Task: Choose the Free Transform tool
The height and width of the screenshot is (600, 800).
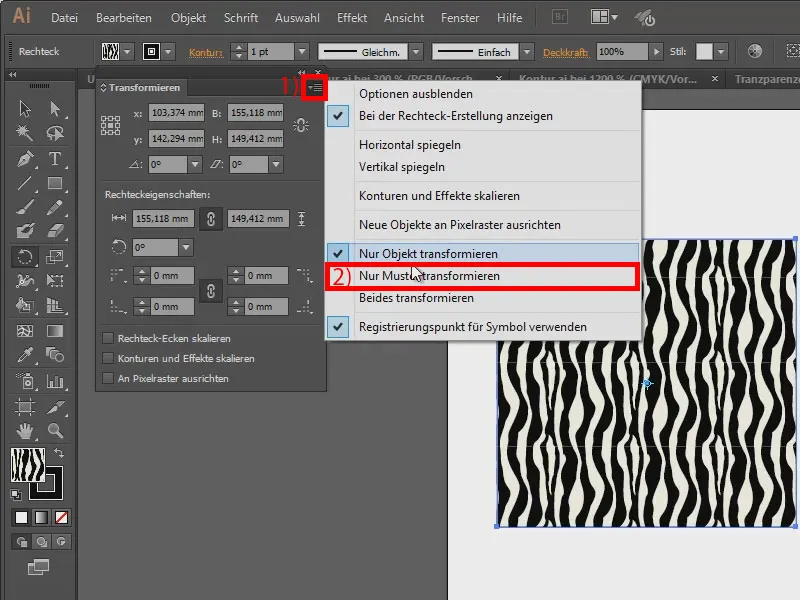Action: coord(55,281)
